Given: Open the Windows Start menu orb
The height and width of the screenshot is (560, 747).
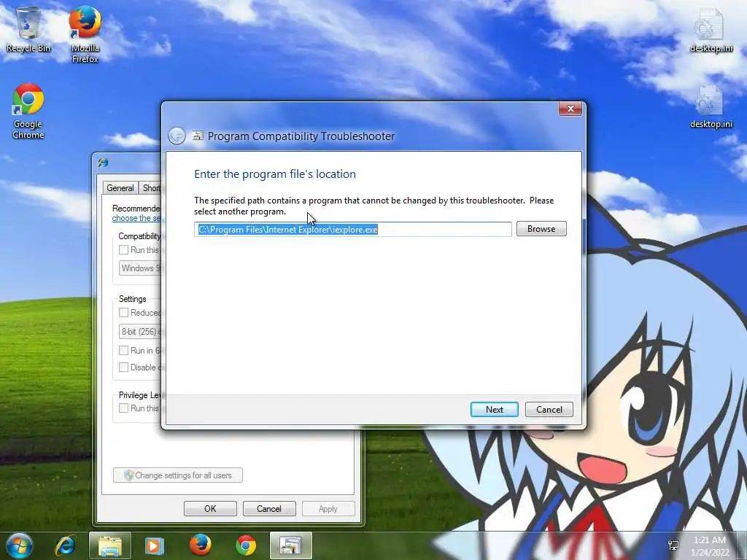Looking at the screenshot, I should 20,545.
